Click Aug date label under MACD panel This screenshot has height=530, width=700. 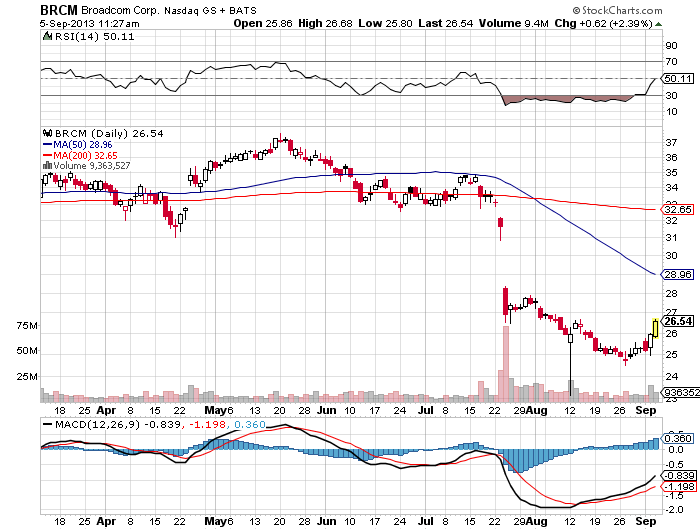click(537, 521)
